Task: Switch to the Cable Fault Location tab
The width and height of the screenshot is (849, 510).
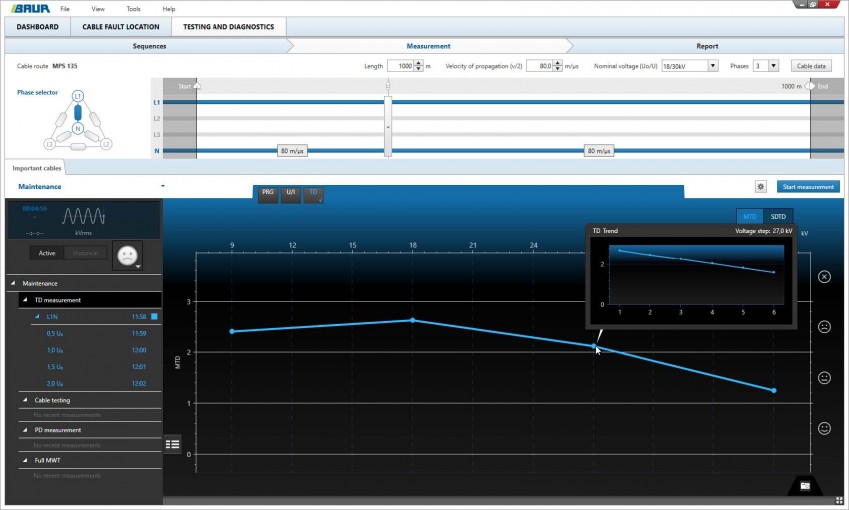Action: pos(120,27)
